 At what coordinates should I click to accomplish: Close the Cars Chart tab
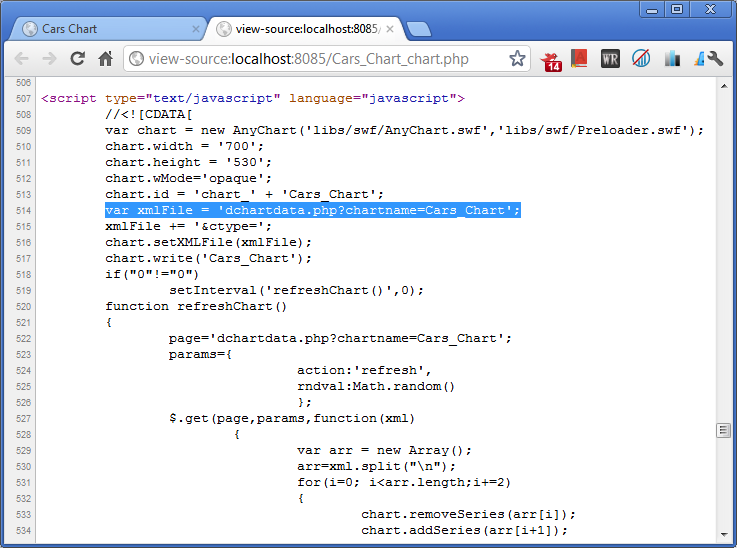point(196,29)
